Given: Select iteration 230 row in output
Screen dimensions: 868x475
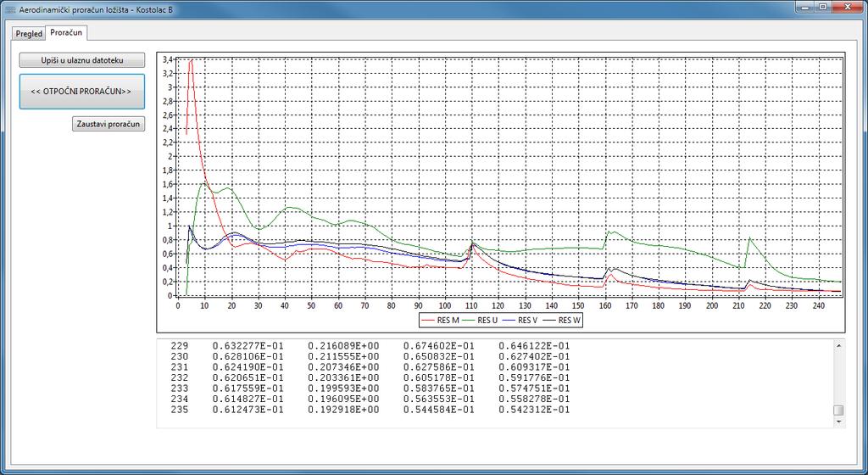Looking at the screenshot, I should coord(370,356).
